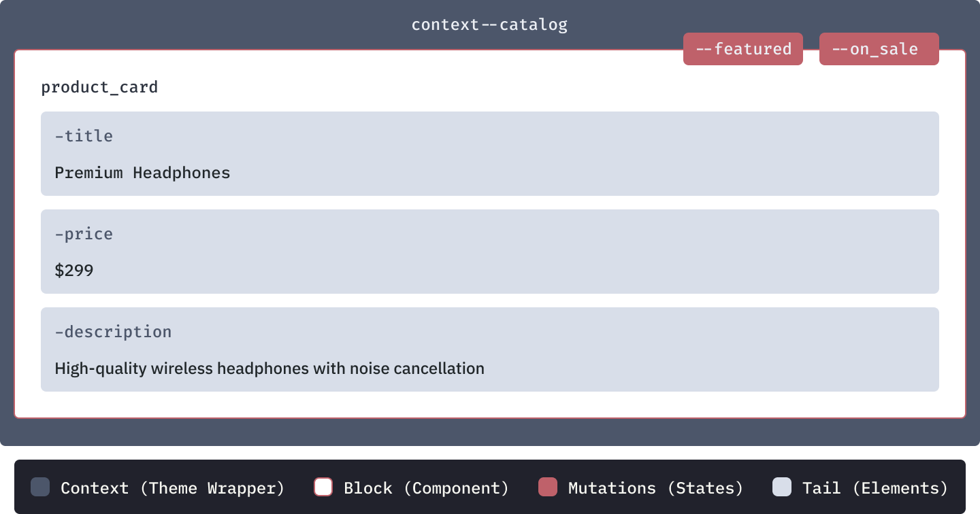Click the --featured mutation tag

coord(743,49)
